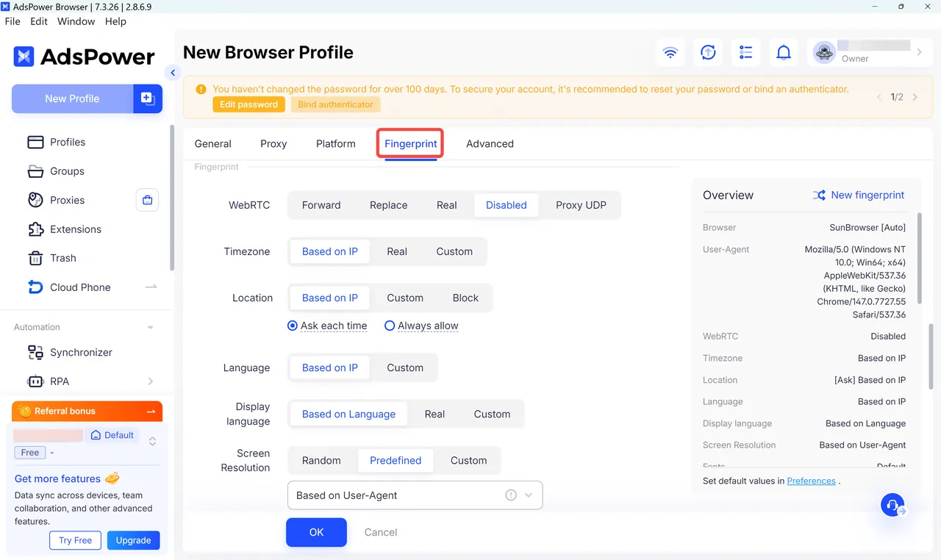The width and height of the screenshot is (941, 560).
Task: Click the Proxies globe icon
Action: click(x=35, y=200)
